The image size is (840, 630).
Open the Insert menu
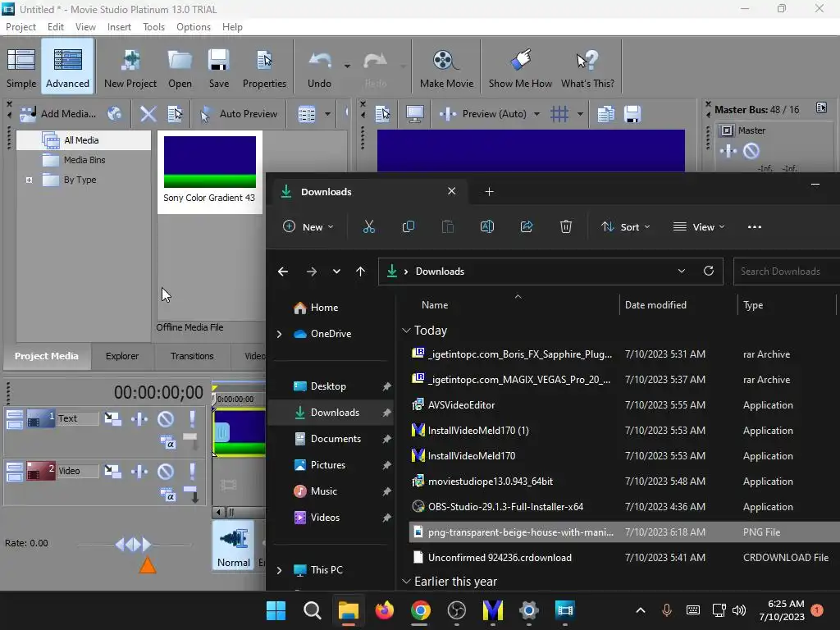coord(119,27)
